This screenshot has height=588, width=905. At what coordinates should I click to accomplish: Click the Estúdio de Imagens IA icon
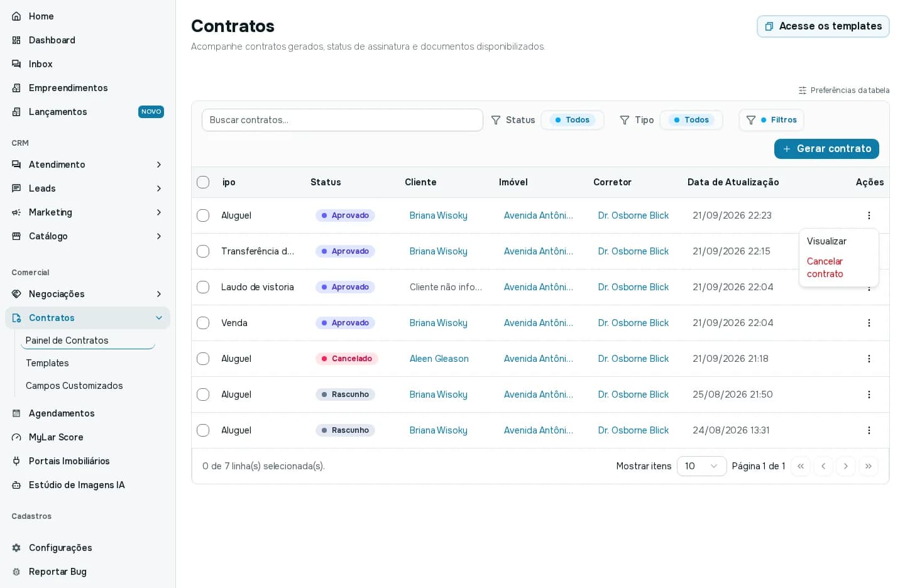pyautogui.click(x=16, y=485)
